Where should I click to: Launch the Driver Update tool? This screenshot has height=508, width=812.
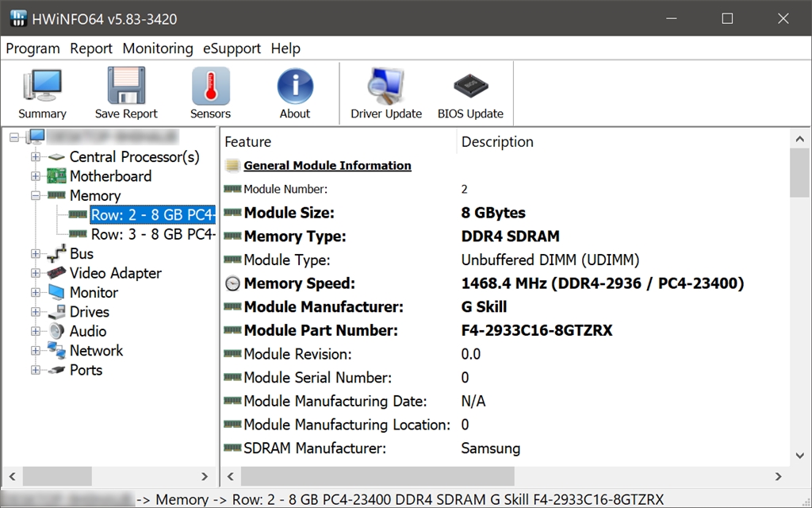tap(386, 86)
